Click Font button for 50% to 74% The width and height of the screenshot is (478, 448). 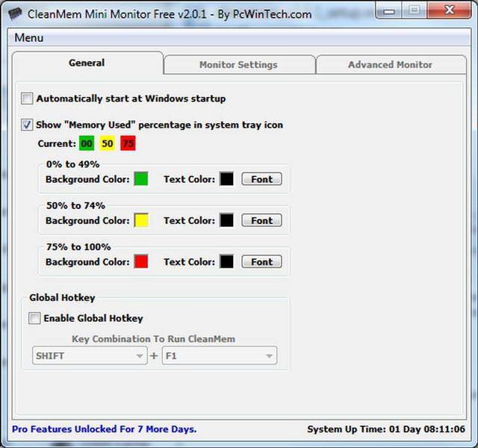(x=262, y=221)
